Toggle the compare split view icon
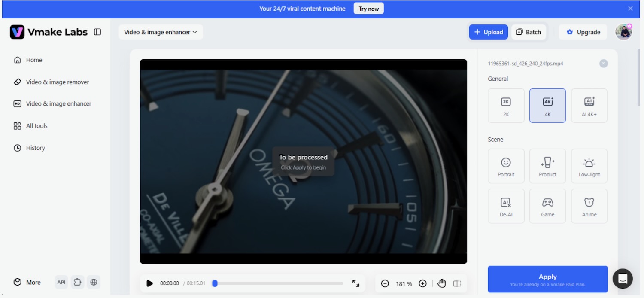 tap(457, 283)
